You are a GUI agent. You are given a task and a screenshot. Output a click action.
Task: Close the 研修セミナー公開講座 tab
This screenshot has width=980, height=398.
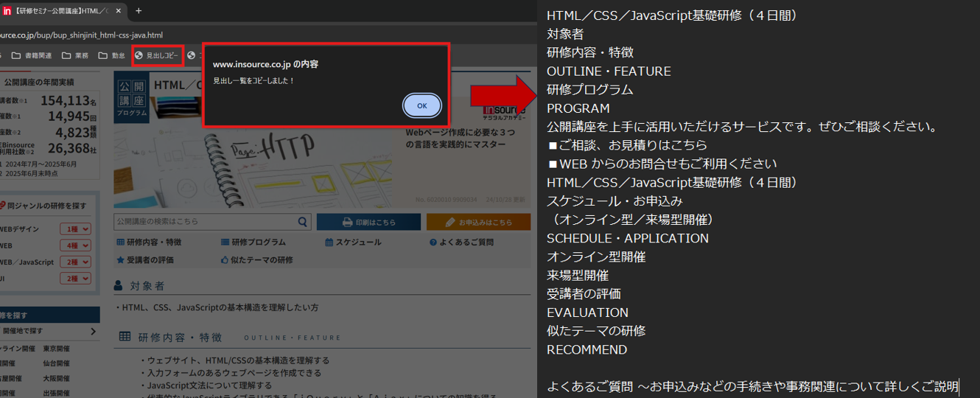pyautogui.click(x=120, y=11)
